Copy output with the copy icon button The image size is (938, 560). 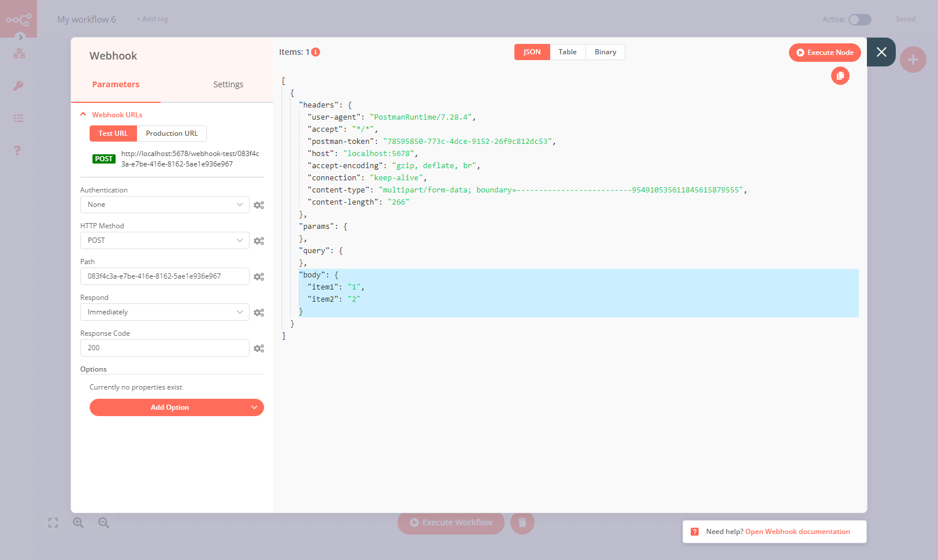[x=840, y=76]
